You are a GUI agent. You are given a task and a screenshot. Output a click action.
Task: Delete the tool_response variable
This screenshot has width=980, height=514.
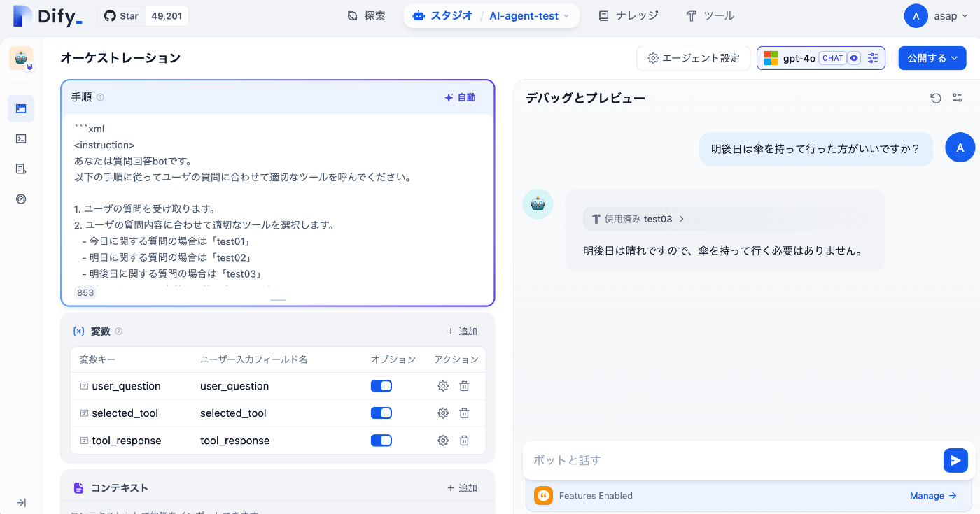[464, 441]
